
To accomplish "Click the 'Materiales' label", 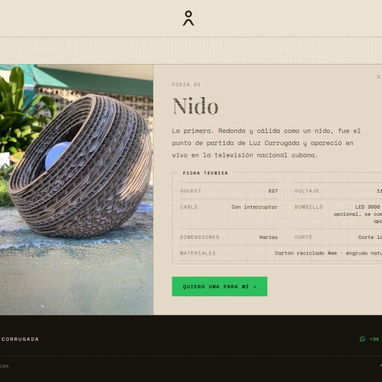I will 198,253.
